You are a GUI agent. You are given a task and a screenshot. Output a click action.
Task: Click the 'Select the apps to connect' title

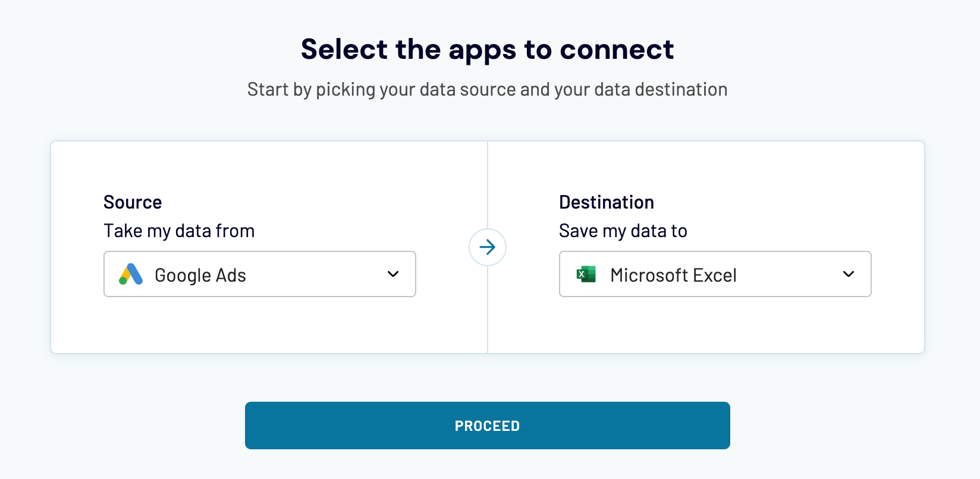click(x=488, y=49)
